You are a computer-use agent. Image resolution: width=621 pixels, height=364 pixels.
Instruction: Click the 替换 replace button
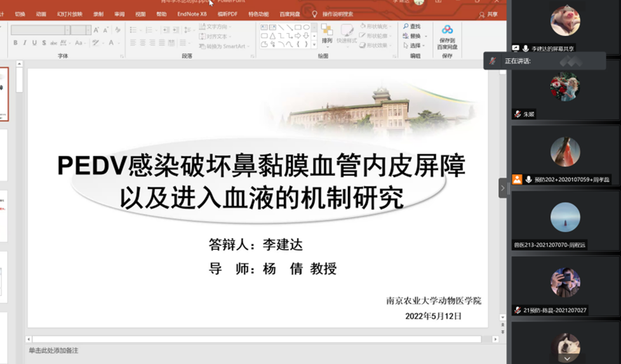pyautogui.click(x=413, y=36)
